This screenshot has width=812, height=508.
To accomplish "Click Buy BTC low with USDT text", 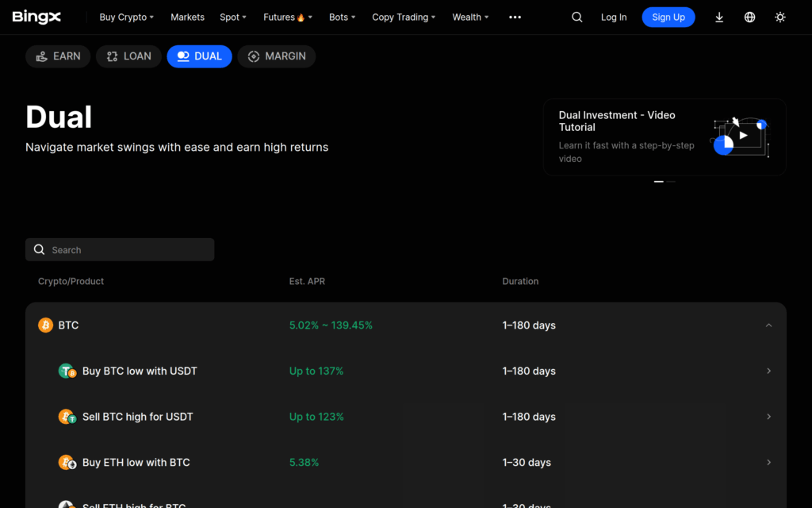I will pyautogui.click(x=140, y=371).
